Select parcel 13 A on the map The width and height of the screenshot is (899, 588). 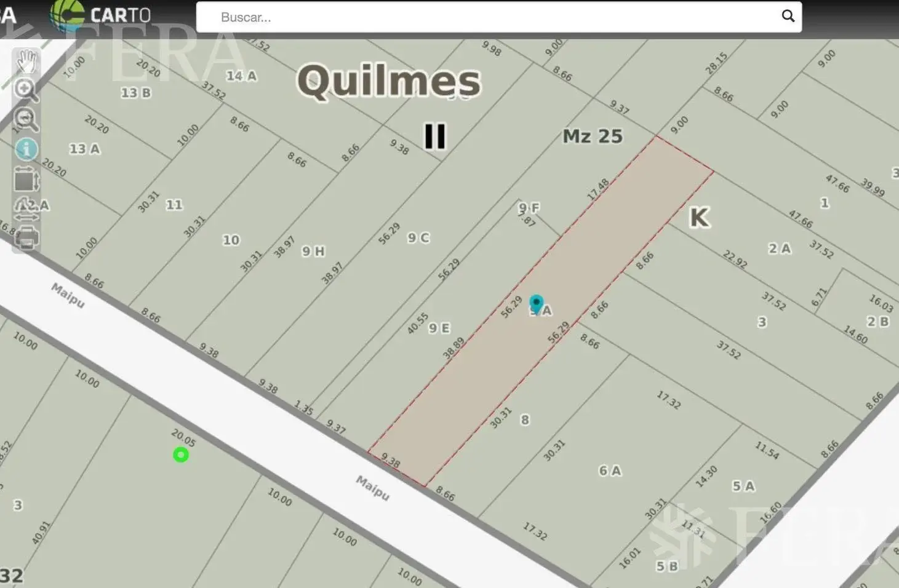pyautogui.click(x=84, y=149)
